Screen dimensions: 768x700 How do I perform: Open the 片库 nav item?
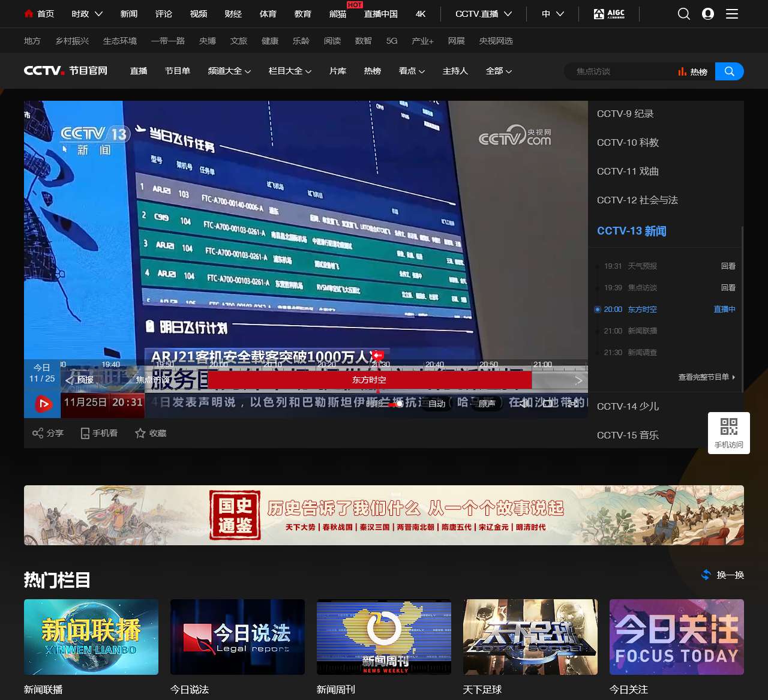338,71
